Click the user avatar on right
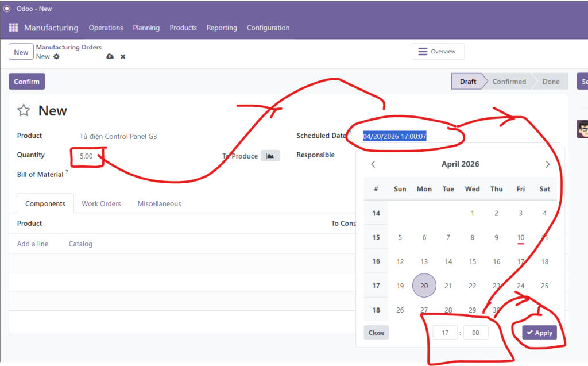The height and width of the screenshot is (366, 588). click(x=582, y=129)
